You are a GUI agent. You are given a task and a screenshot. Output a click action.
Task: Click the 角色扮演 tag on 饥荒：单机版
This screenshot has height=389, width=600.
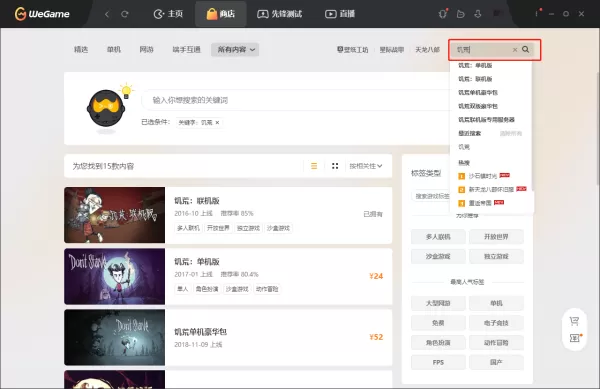click(x=207, y=289)
